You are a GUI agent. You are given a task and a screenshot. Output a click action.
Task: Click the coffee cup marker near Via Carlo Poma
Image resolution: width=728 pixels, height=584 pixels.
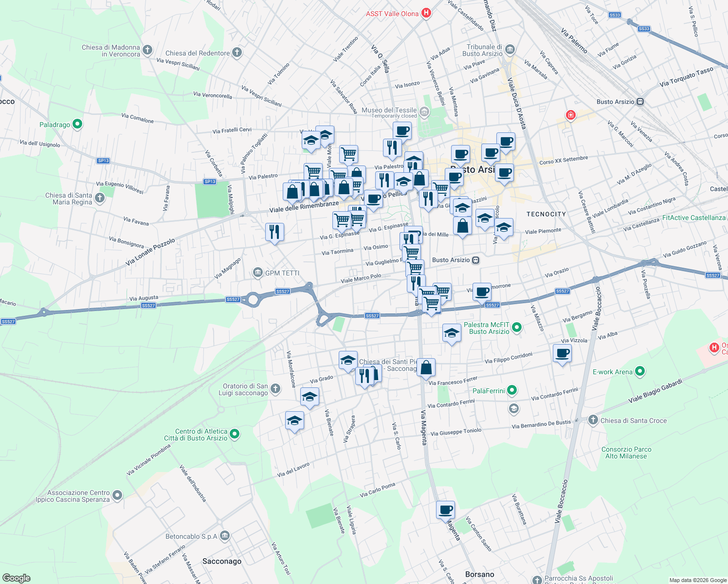point(445,510)
